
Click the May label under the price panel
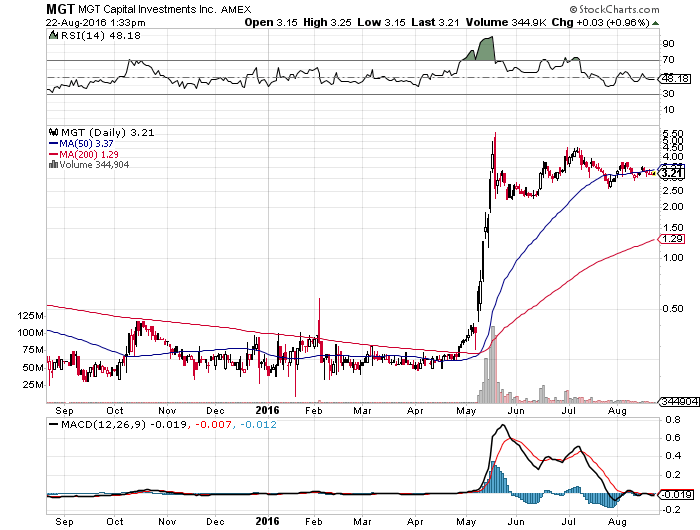466,411
